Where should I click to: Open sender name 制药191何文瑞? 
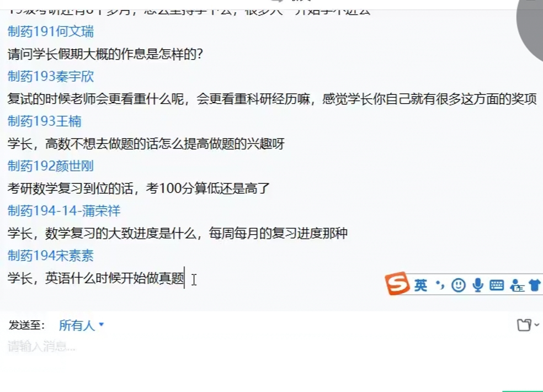[x=51, y=31]
